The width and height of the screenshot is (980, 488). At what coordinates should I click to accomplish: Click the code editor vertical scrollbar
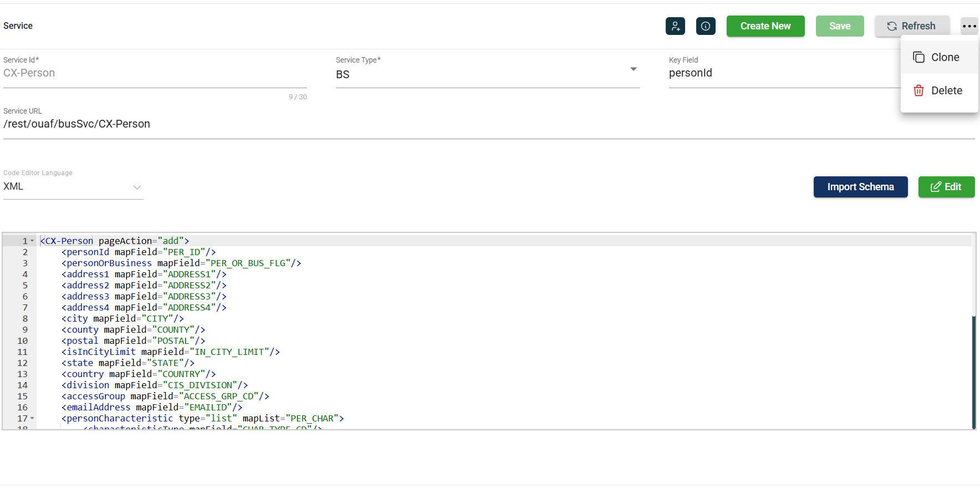(x=973, y=372)
